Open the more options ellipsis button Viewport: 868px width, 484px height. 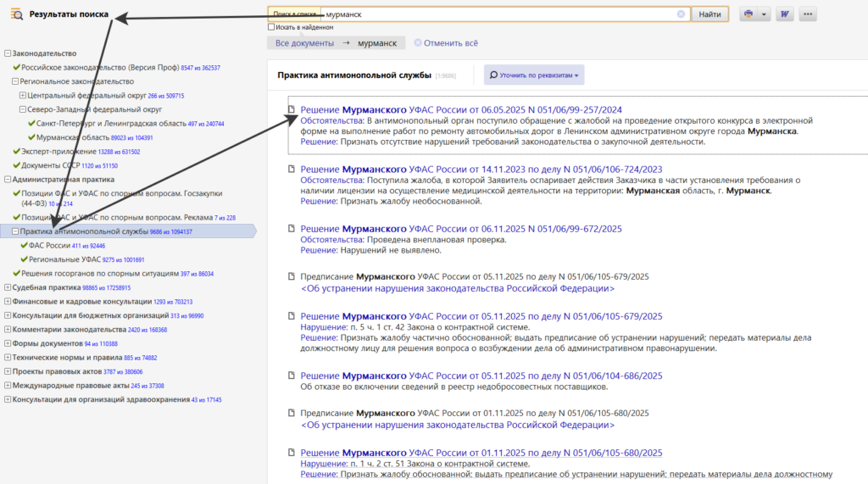808,14
